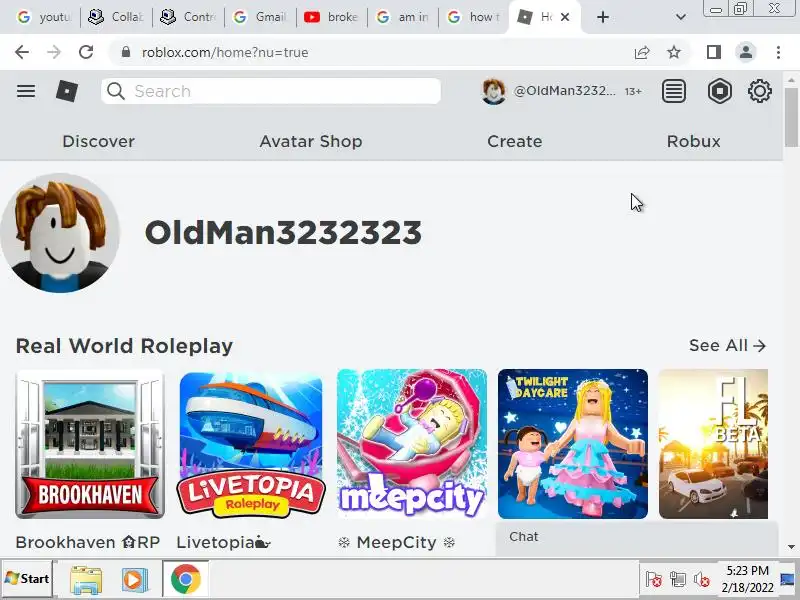The height and width of the screenshot is (600, 800).
Task: Click the page vertical scrollbar thumb
Action: click(x=791, y=116)
